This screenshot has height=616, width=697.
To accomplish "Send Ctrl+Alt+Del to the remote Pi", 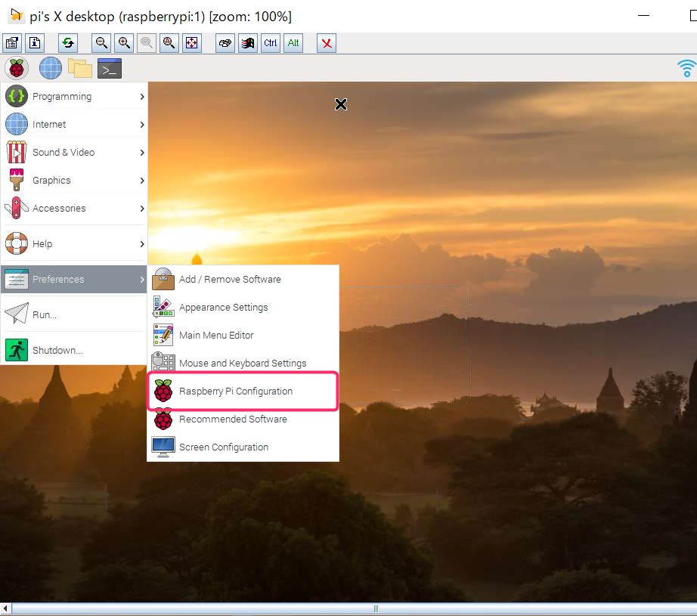I will tap(225, 43).
